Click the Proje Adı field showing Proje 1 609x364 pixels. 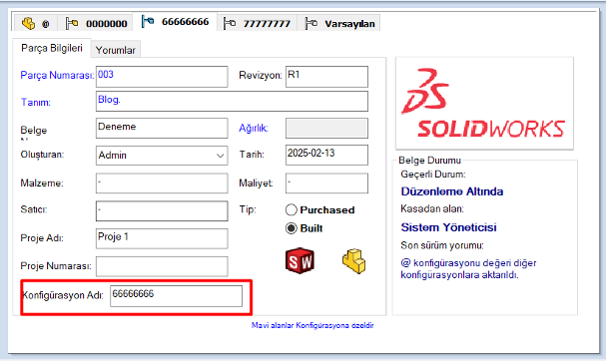coord(162,238)
